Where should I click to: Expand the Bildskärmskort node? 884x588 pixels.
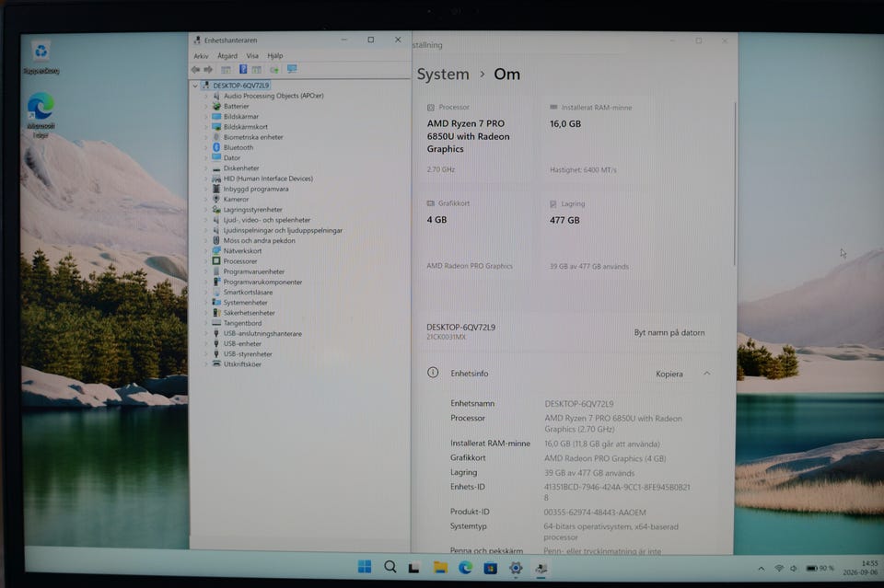click(x=205, y=127)
